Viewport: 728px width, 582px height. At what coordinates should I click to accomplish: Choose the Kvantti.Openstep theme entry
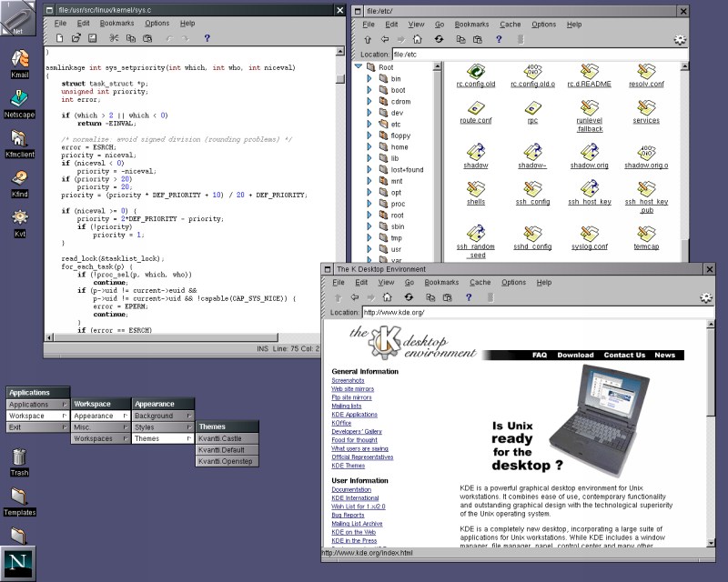(227, 461)
